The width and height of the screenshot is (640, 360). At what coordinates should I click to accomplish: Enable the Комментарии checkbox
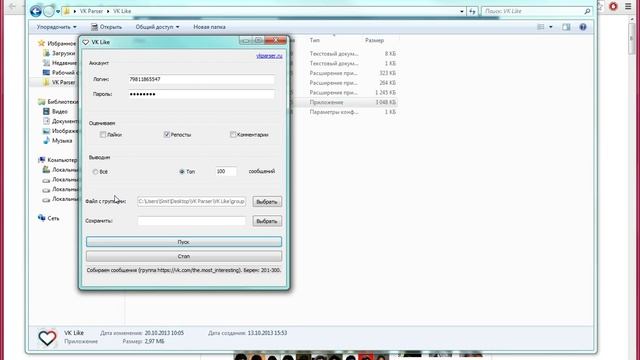233,134
